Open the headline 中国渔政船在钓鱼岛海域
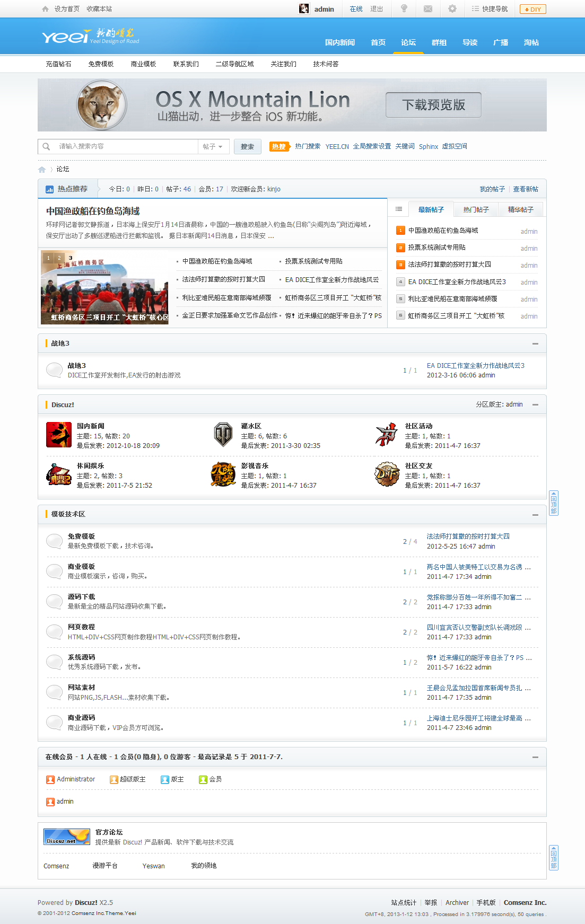Screen dimensions: 585x924 click(93, 211)
